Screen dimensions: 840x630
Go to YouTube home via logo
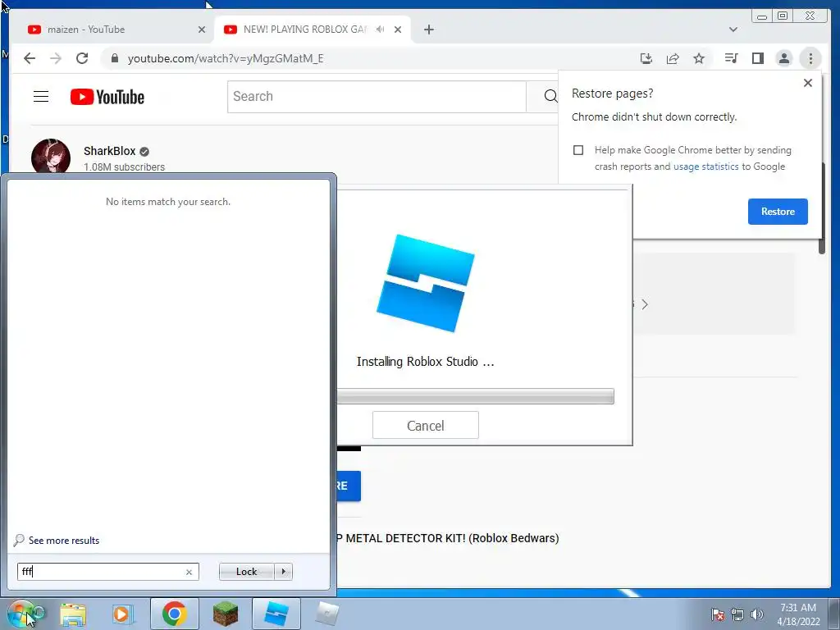(107, 97)
